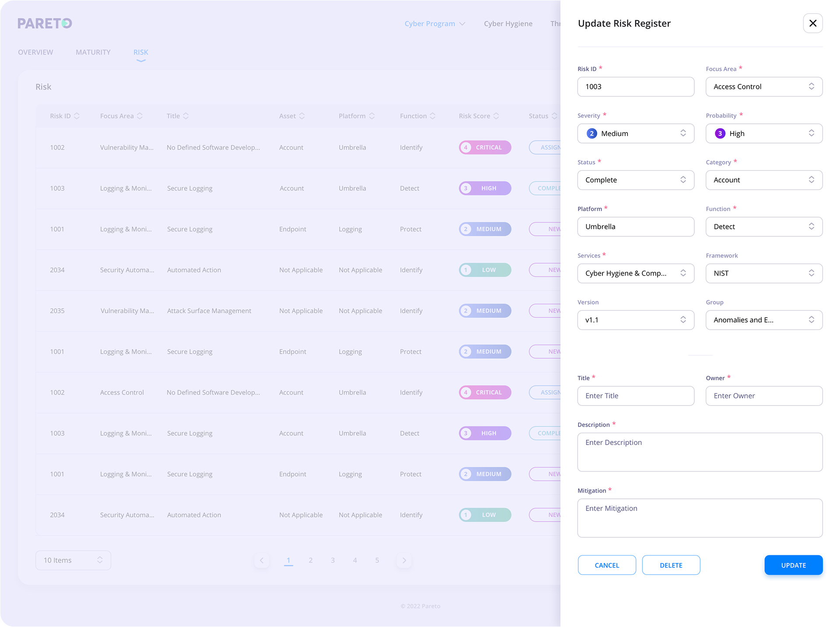Open the Focus Area dropdown
Image resolution: width=840 pixels, height=627 pixels.
pos(764,87)
